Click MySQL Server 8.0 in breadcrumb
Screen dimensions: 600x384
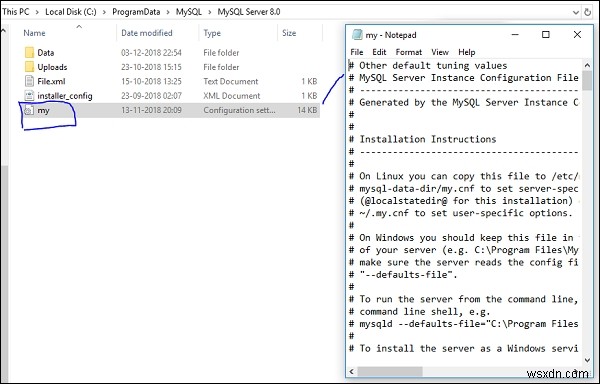click(x=249, y=12)
